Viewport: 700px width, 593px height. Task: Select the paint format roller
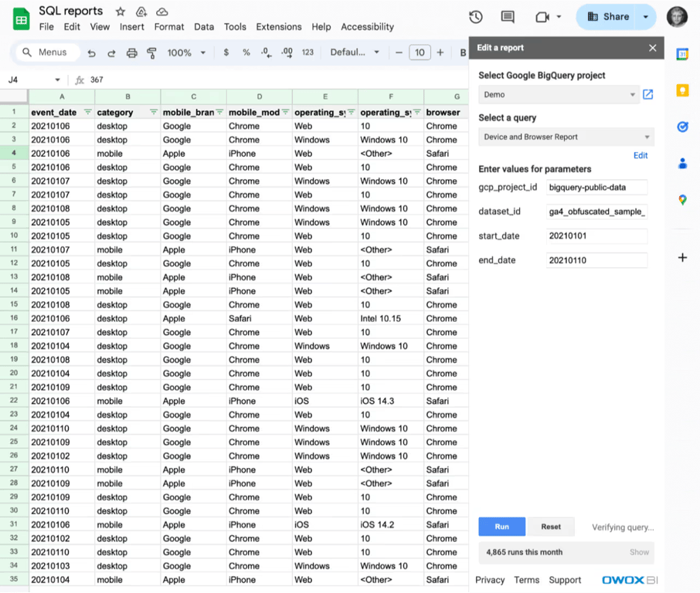[151, 53]
